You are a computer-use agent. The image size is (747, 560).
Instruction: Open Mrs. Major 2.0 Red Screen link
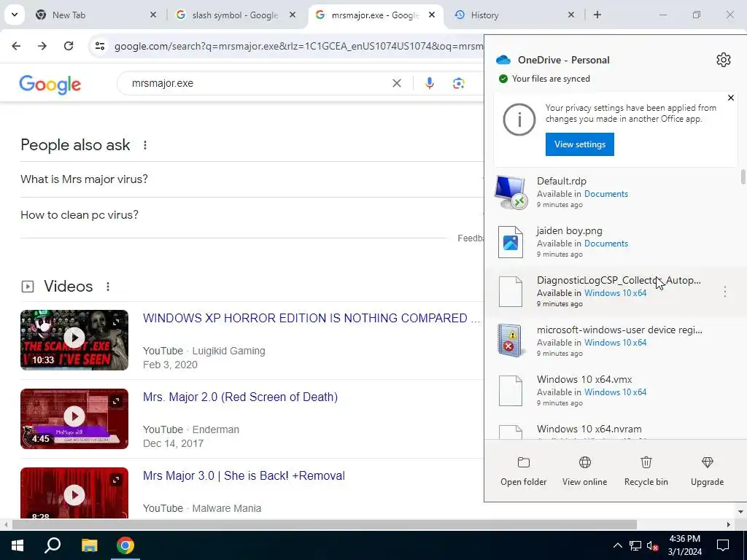coord(240,397)
